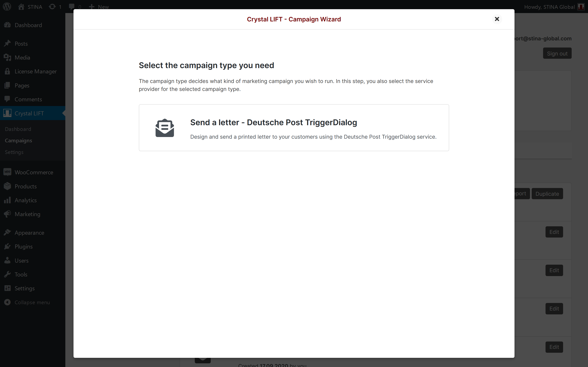Collapse the admin sidebar menu
This screenshot has height=367, width=588.
coord(32,302)
